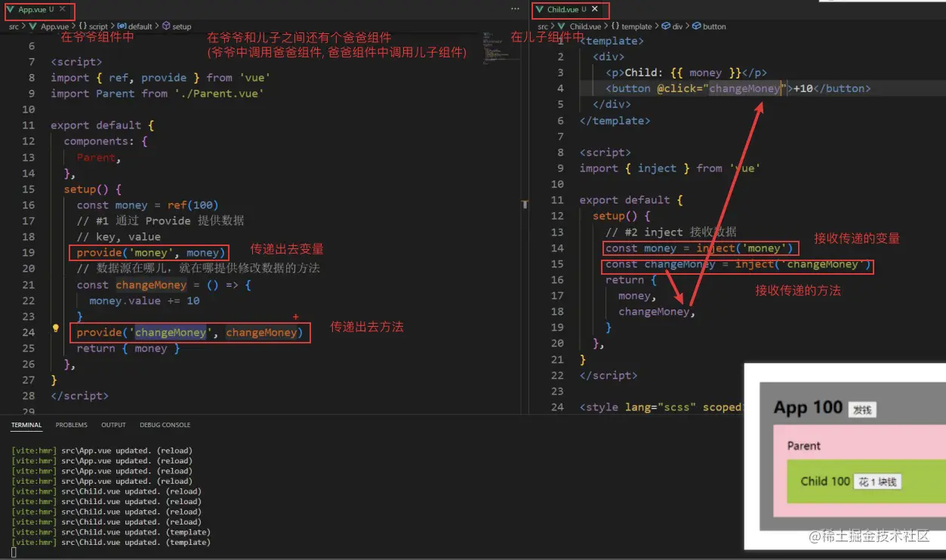Click the "Child 100" text in preview
The width and height of the screenshot is (946, 560).
point(825,481)
